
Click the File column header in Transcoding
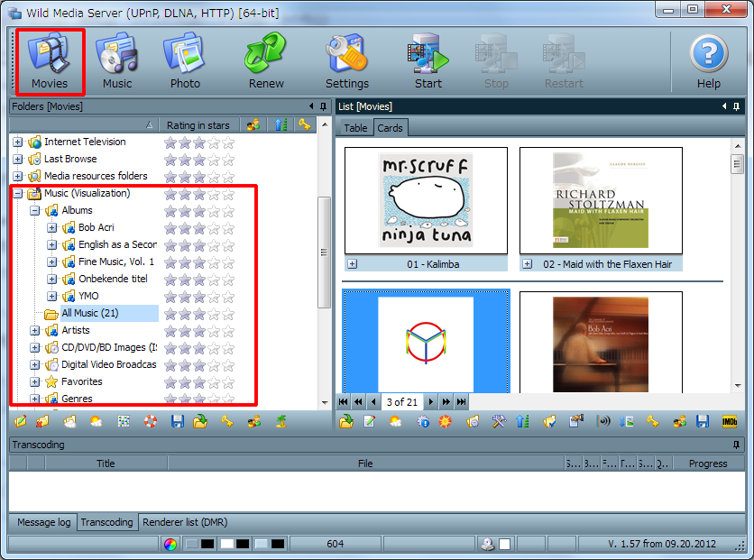pyautogui.click(x=365, y=464)
